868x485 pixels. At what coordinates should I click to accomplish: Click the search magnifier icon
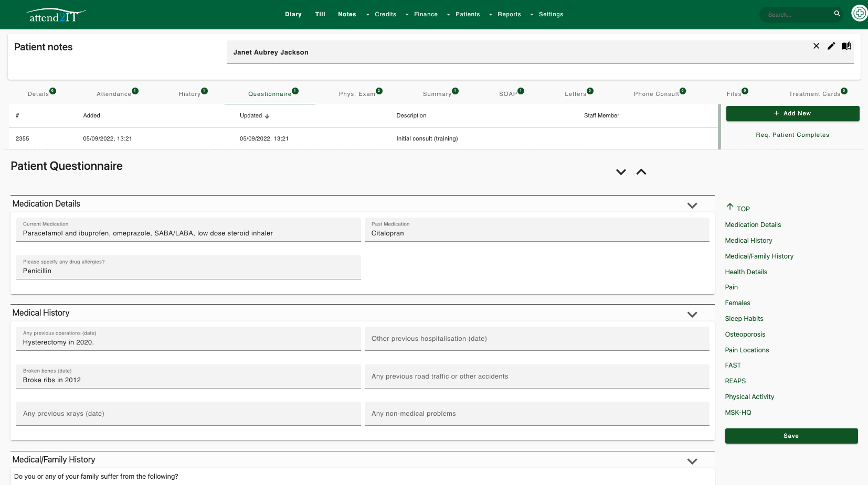click(x=837, y=14)
